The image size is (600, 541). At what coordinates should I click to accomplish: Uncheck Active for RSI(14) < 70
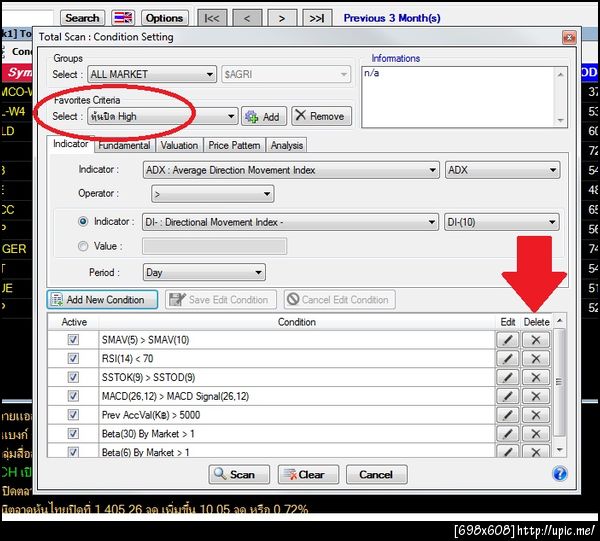pyautogui.click(x=73, y=358)
